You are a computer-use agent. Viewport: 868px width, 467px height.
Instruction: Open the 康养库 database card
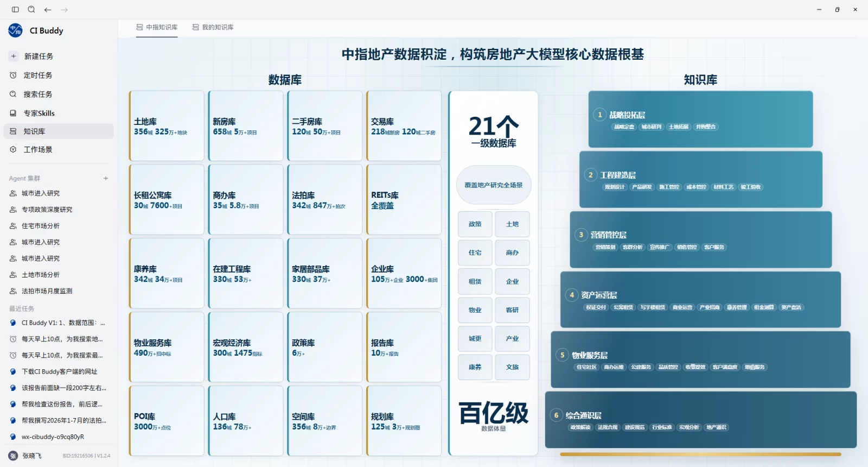pyautogui.click(x=167, y=274)
